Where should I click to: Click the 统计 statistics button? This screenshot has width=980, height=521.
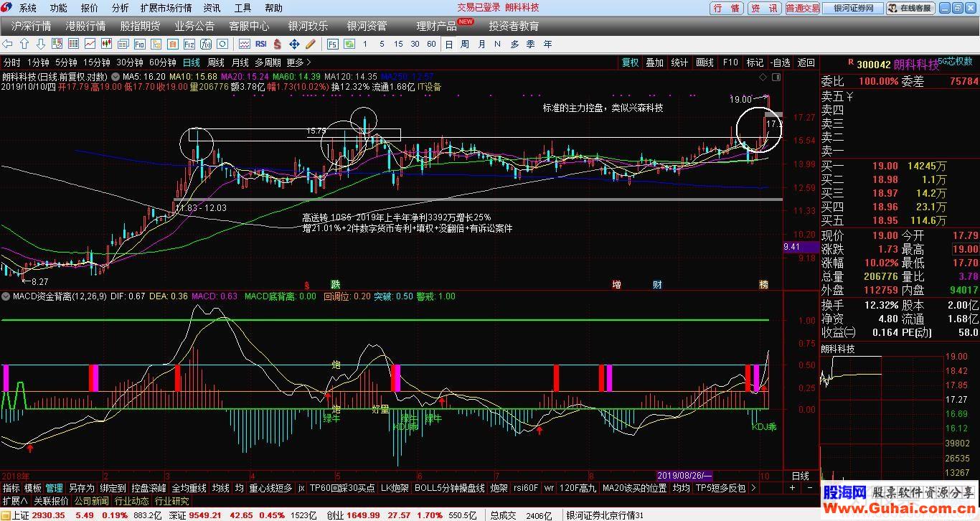tap(679, 62)
